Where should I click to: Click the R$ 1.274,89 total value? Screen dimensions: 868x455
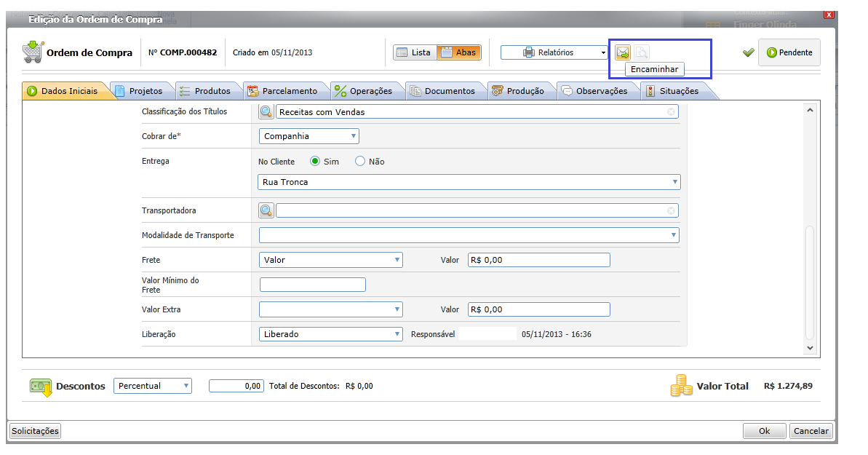tap(788, 387)
